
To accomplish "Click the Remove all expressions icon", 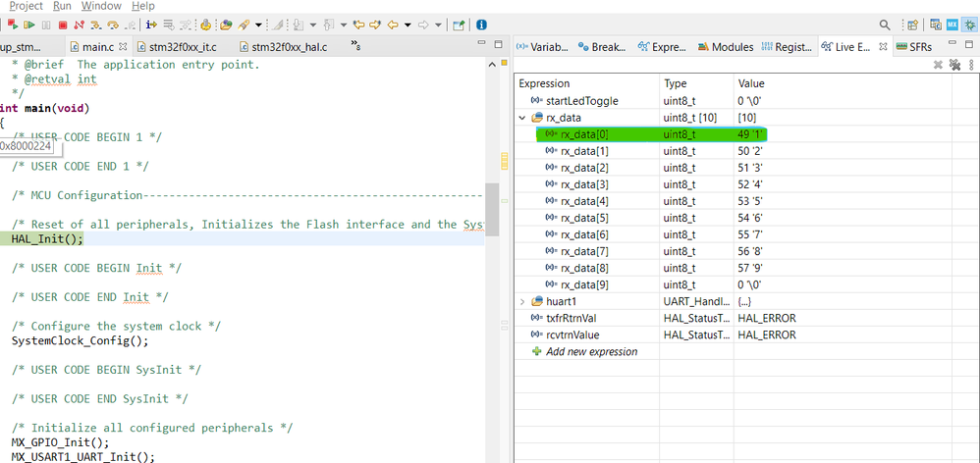I will pyautogui.click(x=954, y=65).
